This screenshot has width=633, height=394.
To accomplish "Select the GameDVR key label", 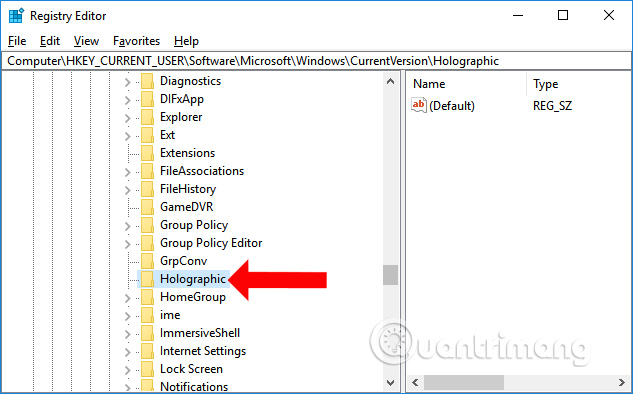I will click(187, 207).
